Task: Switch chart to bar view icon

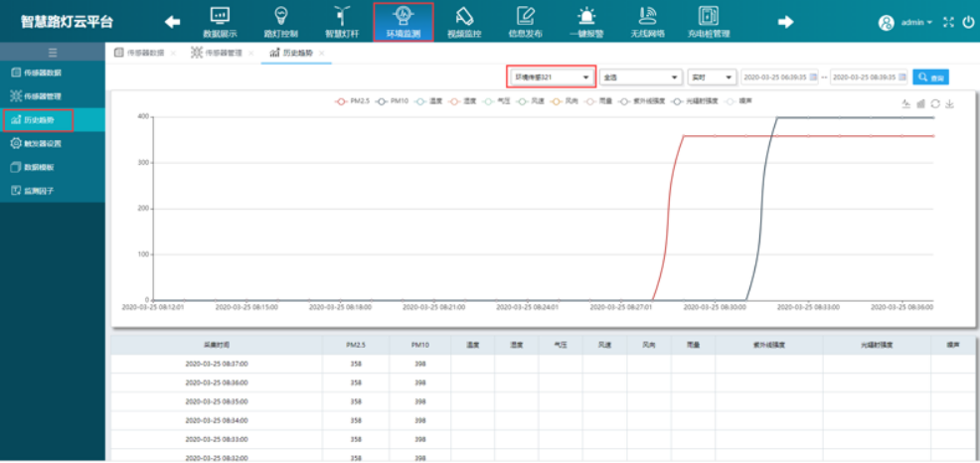Action: [920, 103]
